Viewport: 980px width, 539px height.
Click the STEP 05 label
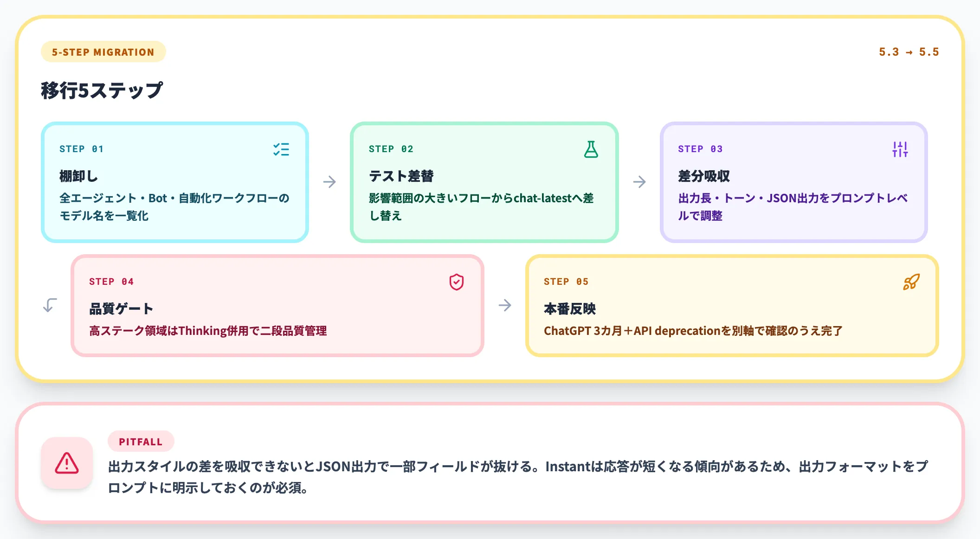(x=566, y=282)
